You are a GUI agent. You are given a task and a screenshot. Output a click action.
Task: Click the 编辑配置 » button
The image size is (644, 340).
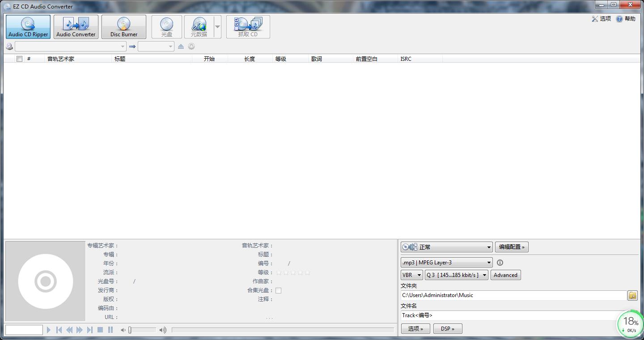coord(512,247)
